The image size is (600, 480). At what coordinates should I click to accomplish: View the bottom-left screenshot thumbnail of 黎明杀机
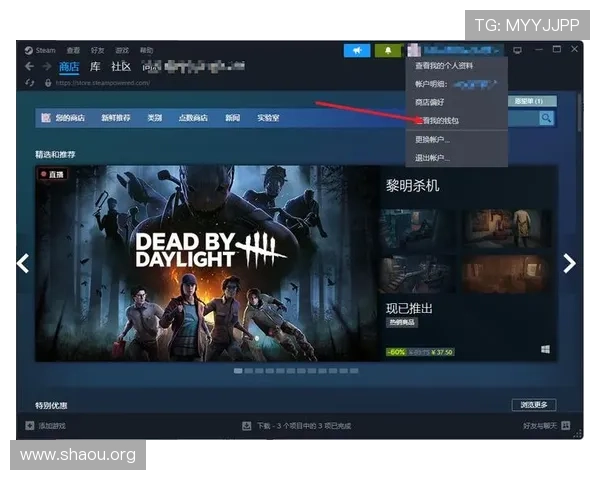pyautogui.click(x=418, y=274)
